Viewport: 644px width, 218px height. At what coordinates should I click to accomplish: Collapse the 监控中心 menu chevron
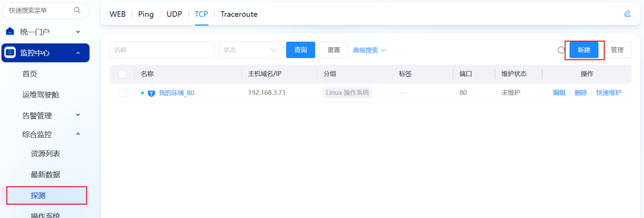(78, 53)
